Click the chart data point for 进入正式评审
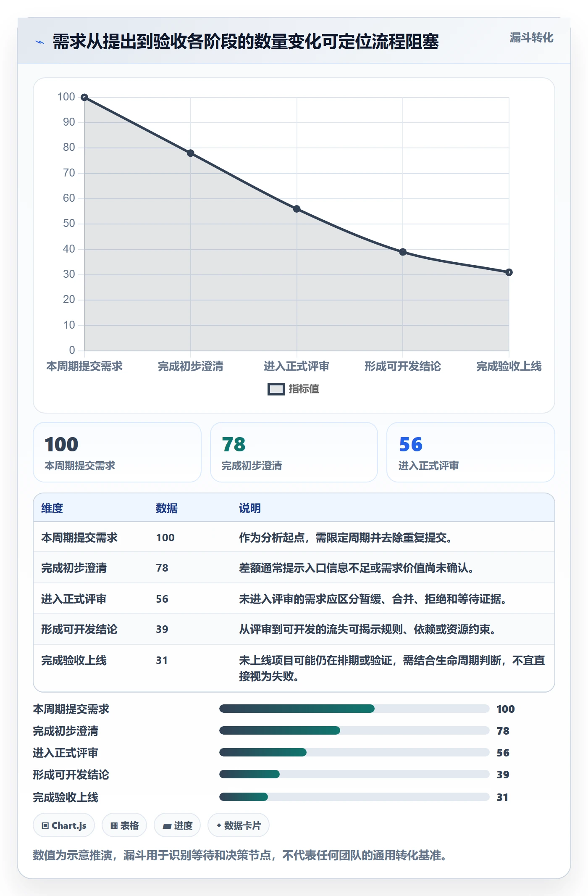The height and width of the screenshot is (896, 588). tap(297, 209)
